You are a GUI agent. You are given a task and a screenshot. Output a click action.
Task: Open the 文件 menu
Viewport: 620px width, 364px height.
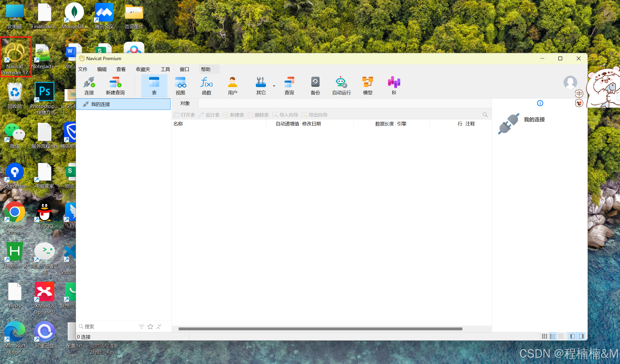point(83,69)
